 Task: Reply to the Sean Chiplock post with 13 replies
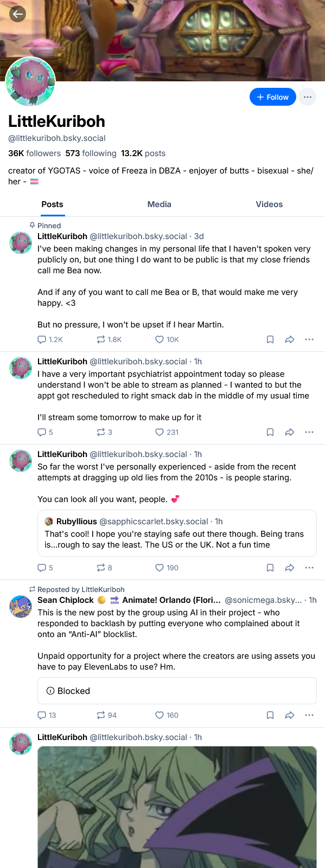click(x=47, y=715)
